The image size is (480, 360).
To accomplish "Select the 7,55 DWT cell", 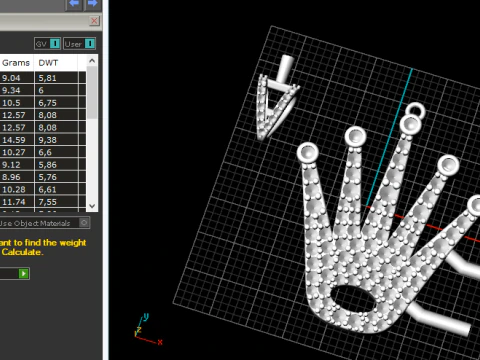I will coord(56,202).
